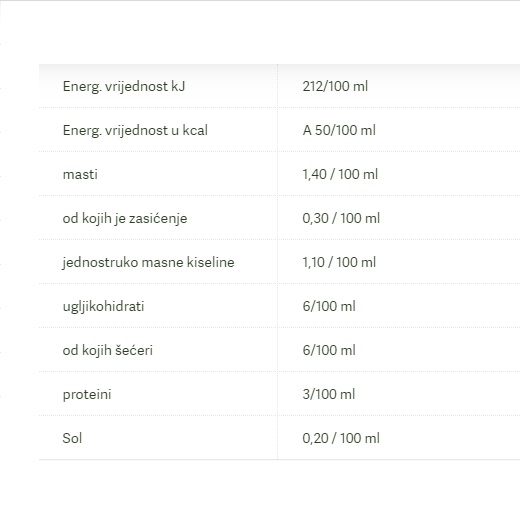The height and width of the screenshot is (520, 520).
Task: Select the 3/100 ml protein value
Action: click(329, 394)
